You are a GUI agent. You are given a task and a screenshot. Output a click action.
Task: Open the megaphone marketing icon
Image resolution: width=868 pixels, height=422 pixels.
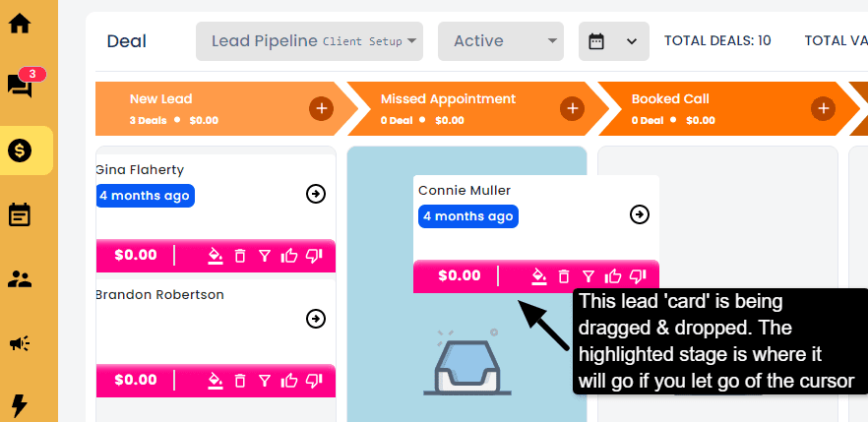coord(20,344)
